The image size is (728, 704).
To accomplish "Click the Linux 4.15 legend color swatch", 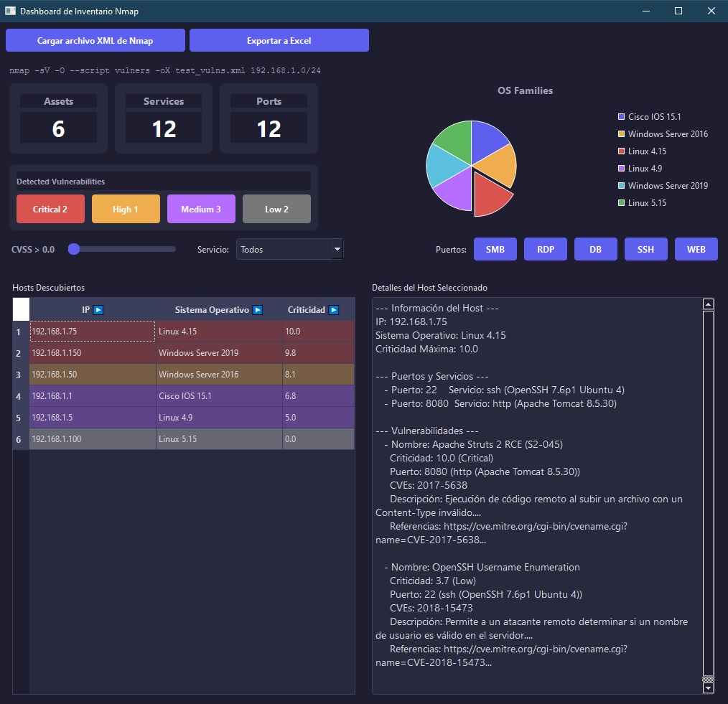I will click(x=621, y=151).
